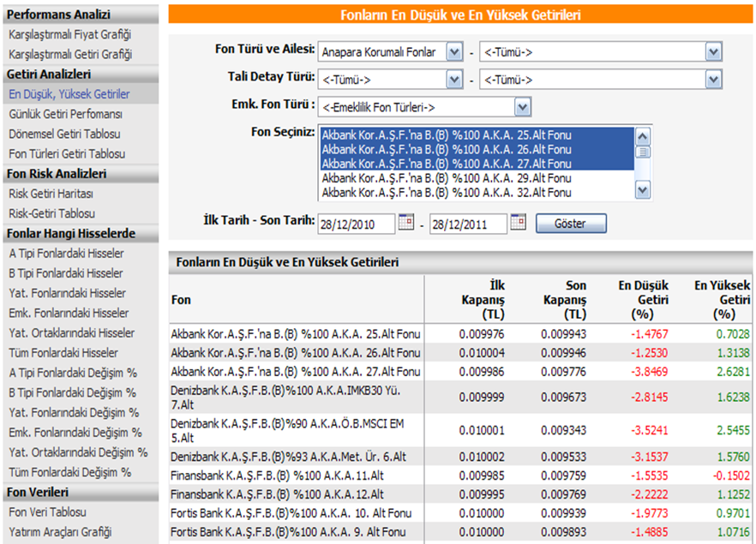Open Emk. Fonlarındaki Değişim % link

[75, 433]
